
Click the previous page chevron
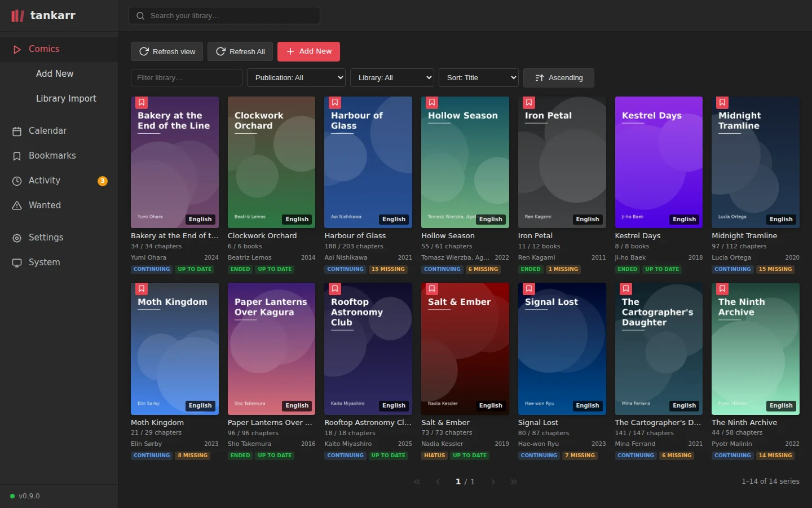(x=438, y=481)
